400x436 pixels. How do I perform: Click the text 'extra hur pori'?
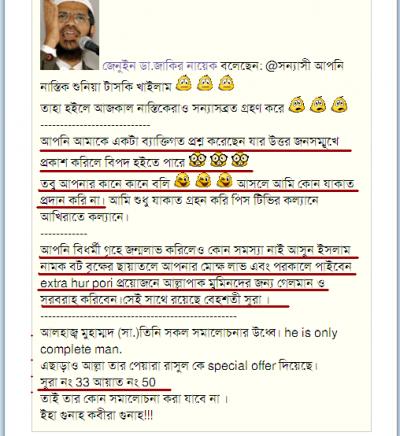point(77,283)
